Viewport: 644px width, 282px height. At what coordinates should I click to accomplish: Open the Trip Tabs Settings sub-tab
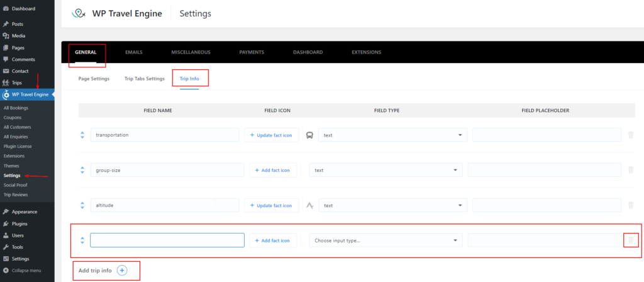[145, 79]
